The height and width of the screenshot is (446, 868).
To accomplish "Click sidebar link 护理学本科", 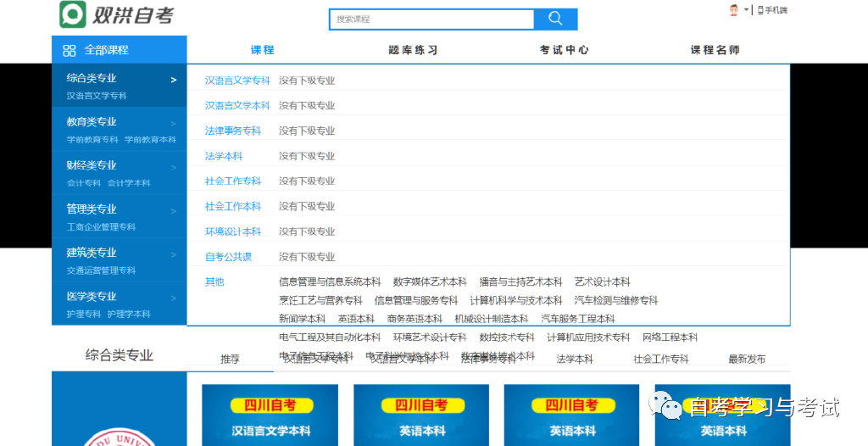I will pos(129,314).
